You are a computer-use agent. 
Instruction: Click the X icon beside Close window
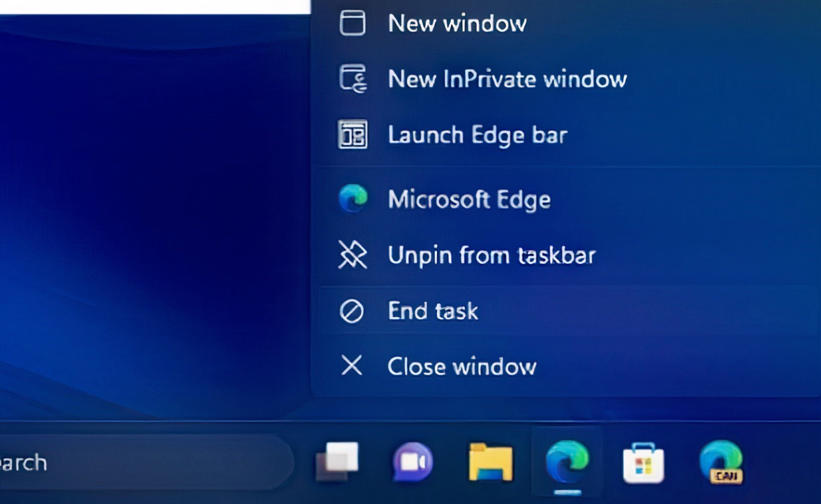coord(352,366)
